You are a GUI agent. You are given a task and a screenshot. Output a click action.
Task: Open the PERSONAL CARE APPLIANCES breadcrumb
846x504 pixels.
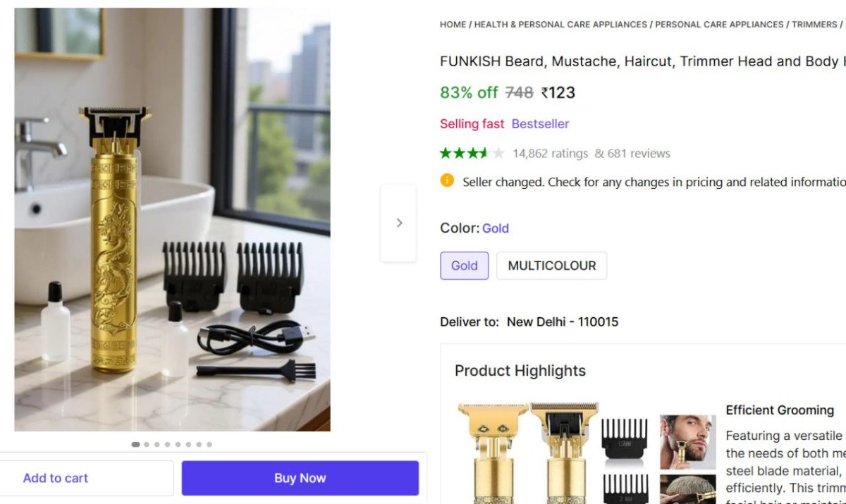[718, 24]
